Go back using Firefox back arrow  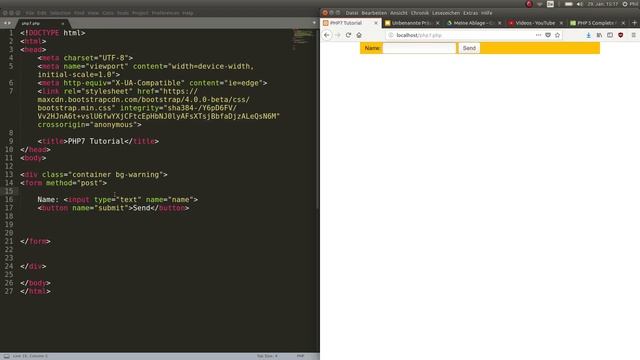click(327, 35)
